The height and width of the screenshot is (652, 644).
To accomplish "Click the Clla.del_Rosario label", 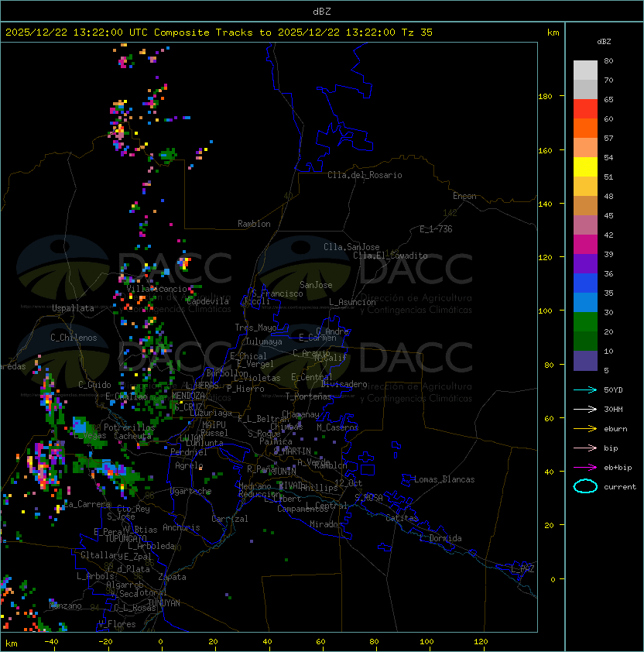I will (x=365, y=175).
